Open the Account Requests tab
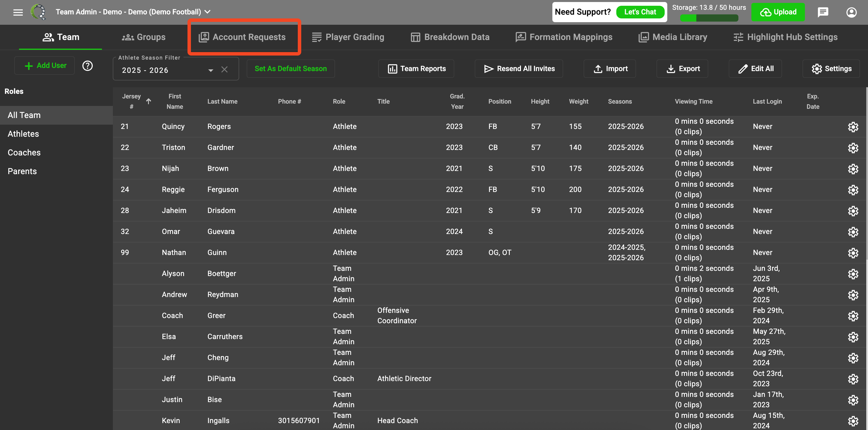868x430 pixels. pos(242,37)
